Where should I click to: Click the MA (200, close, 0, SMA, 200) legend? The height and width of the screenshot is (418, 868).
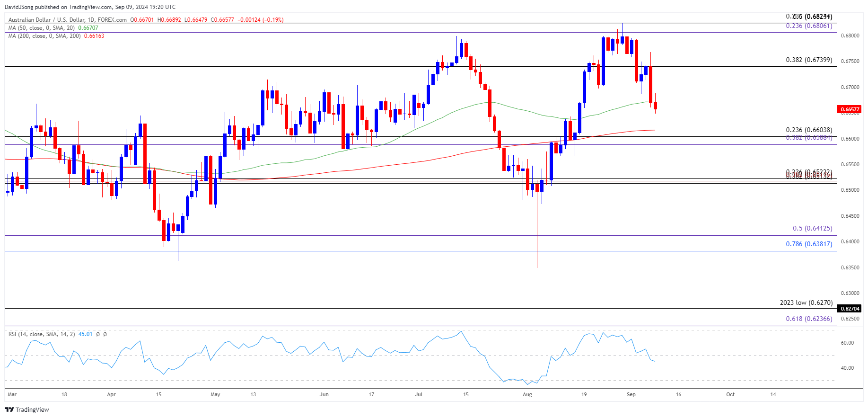point(44,36)
